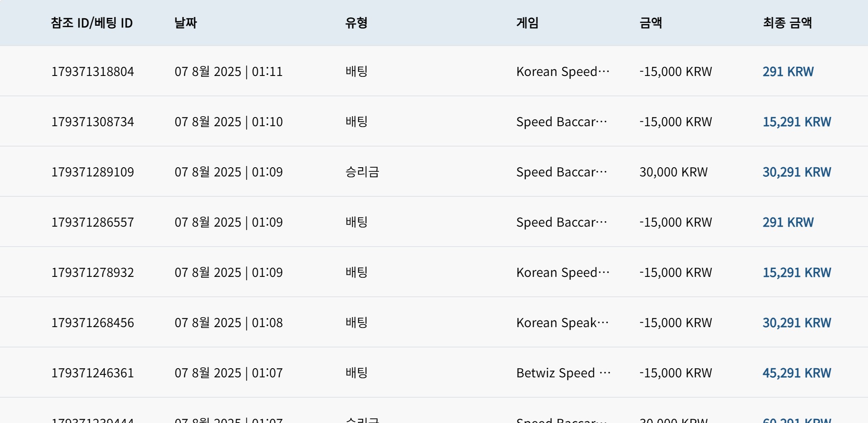Click the Korean Speak… game name
The width and height of the screenshot is (868, 423).
(563, 323)
